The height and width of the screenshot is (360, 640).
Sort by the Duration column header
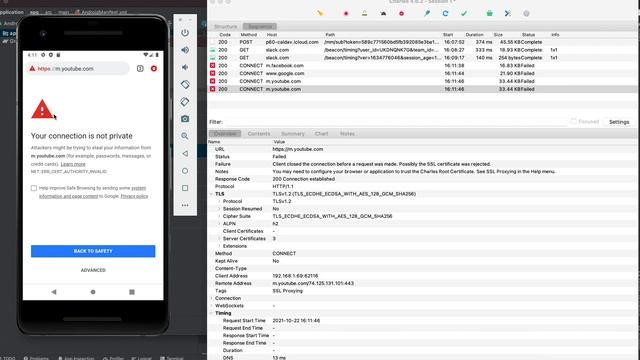pyautogui.click(x=474, y=35)
